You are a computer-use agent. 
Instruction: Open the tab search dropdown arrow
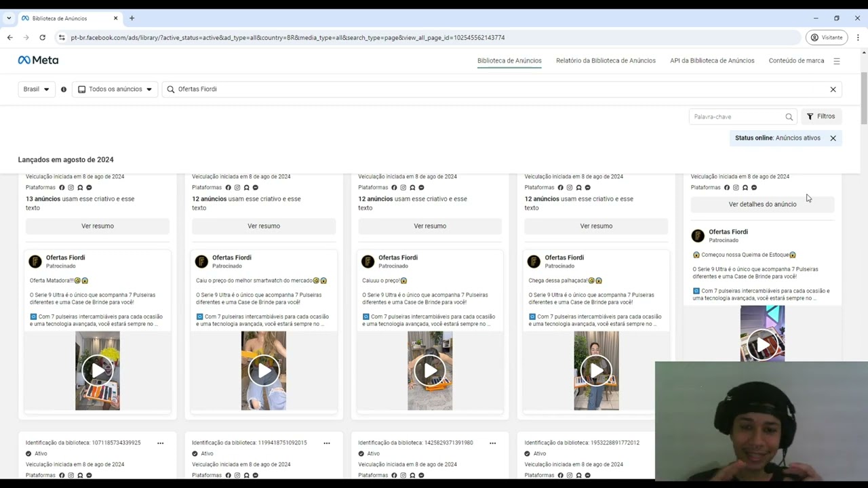(x=9, y=18)
